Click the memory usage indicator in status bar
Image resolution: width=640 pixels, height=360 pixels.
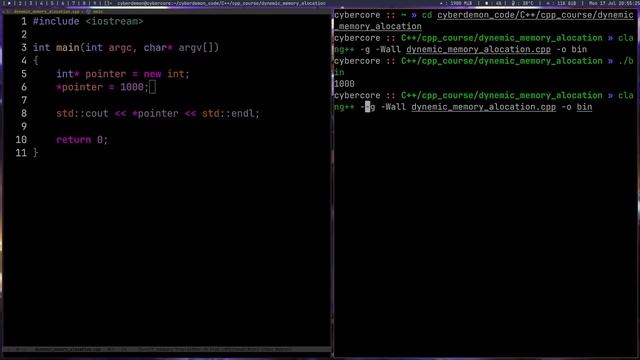(x=456, y=3)
